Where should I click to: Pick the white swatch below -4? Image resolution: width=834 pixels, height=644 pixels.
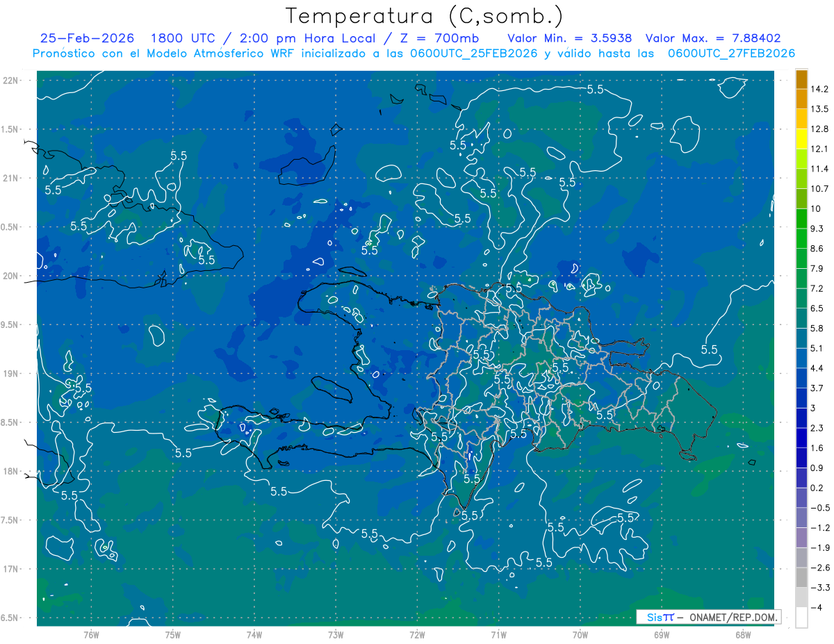pyautogui.click(x=801, y=618)
